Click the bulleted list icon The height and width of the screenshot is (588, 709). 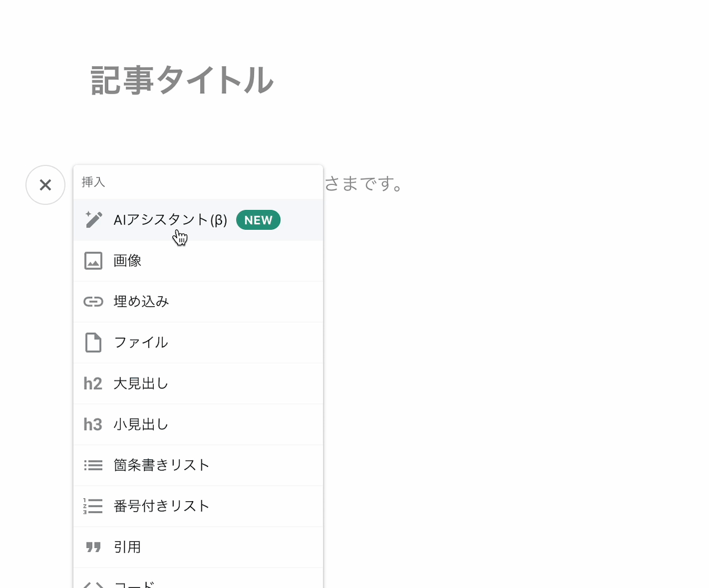(x=93, y=465)
